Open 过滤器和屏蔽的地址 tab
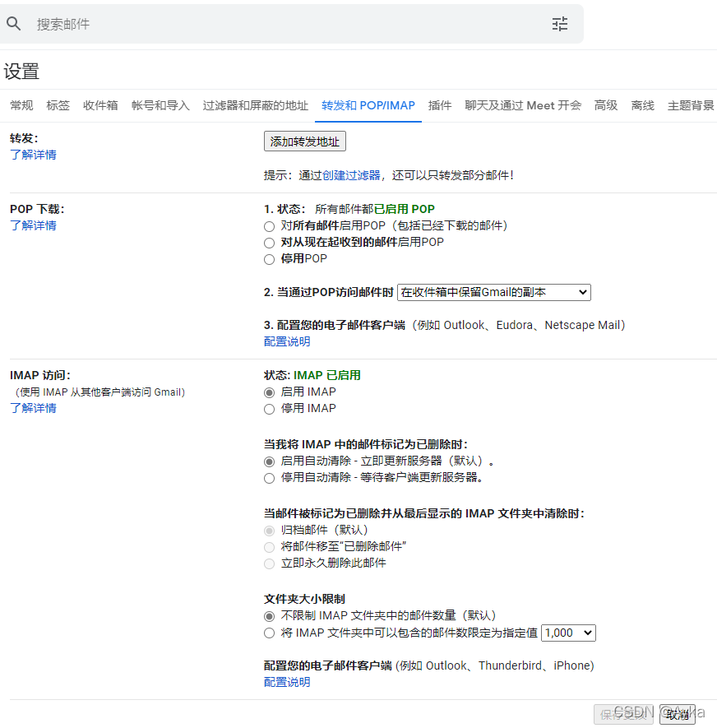The width and height of the screenshot is (717, 728). pos(255,105)
